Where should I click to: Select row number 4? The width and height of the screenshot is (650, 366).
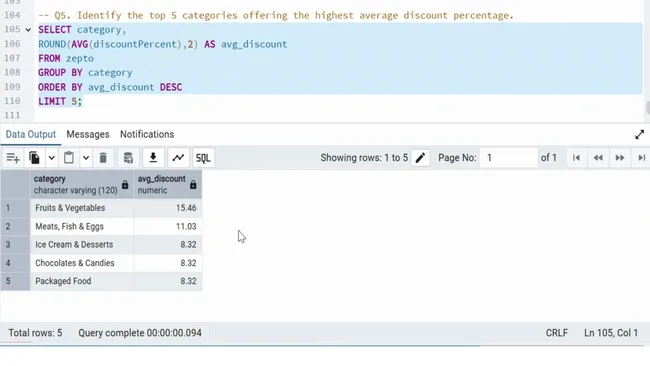(15, 263)
